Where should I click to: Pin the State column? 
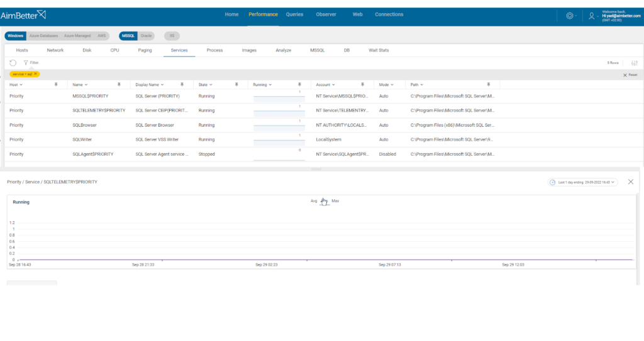point(236,85)
